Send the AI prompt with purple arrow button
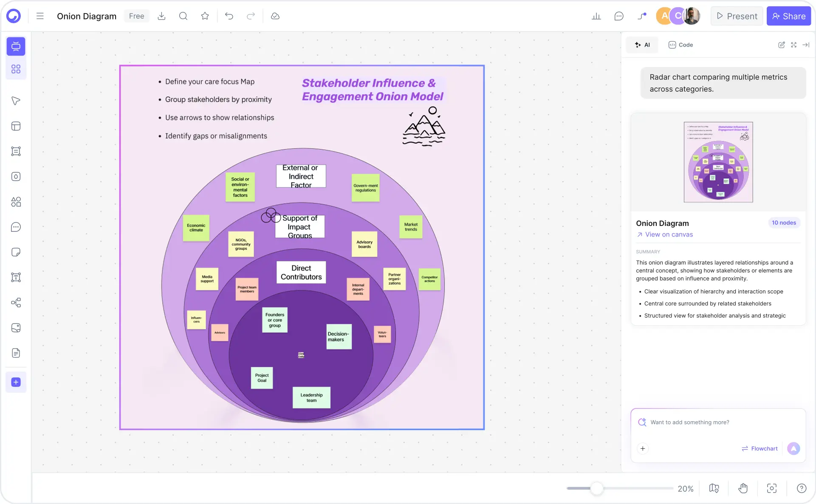 click(793, 448)
